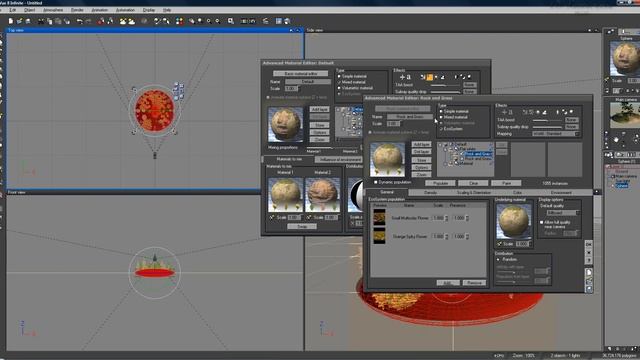The height and width of the screenshot is (360, 640).
Task: Select EcoSystem type in Rock and Grass editor
Action: coord(441,129)
